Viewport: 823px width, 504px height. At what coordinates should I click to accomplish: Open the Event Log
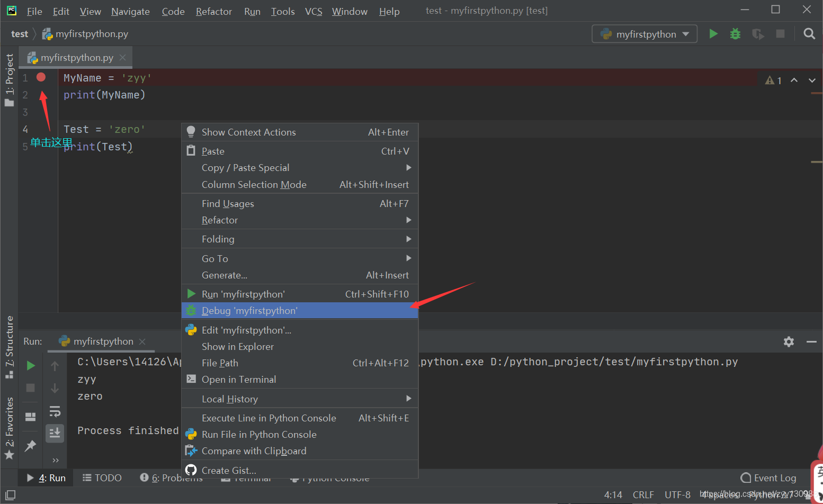pos(768,478)
